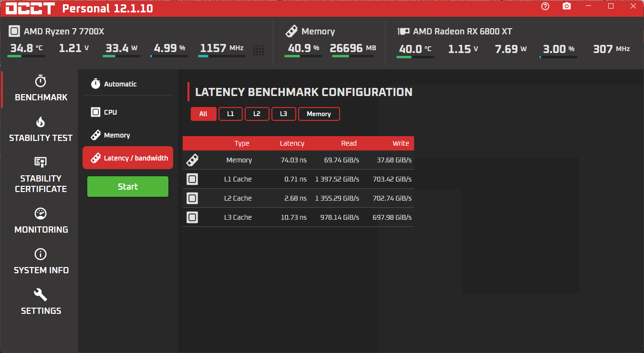The width and height of the screenshot is (644, 353).
Task: Click the AMD Ryzen 7 7700X CPU icon
Action: [x=14, y=32]
